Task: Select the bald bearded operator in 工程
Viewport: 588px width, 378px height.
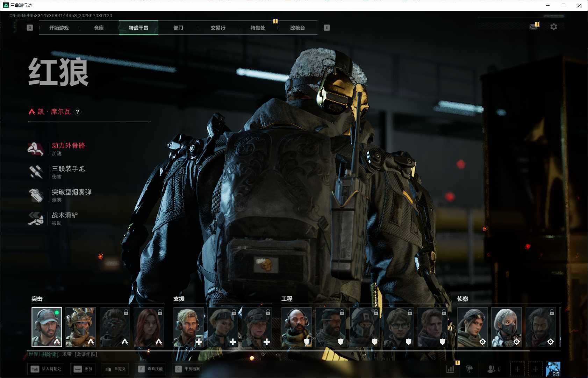Action: click(x=297, y=327)
